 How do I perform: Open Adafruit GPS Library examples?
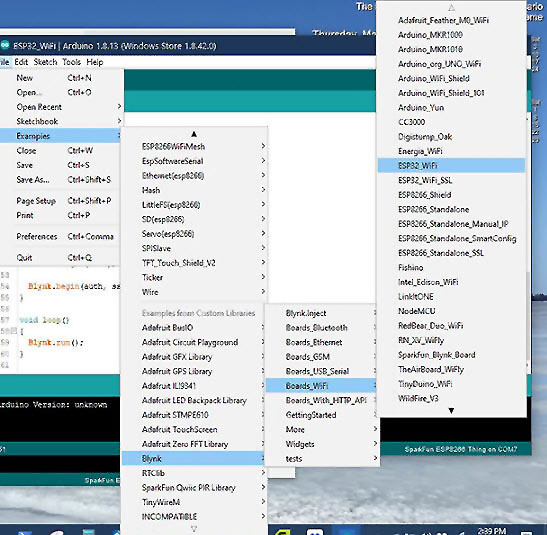[x=194, y=371]
